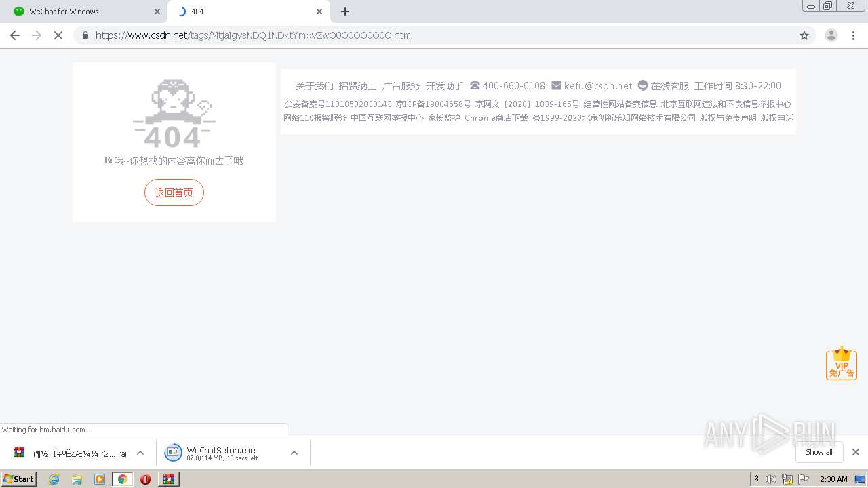Click the Action Center flag icon
This screenshot has width=868, height=488.
coord(803,479)
